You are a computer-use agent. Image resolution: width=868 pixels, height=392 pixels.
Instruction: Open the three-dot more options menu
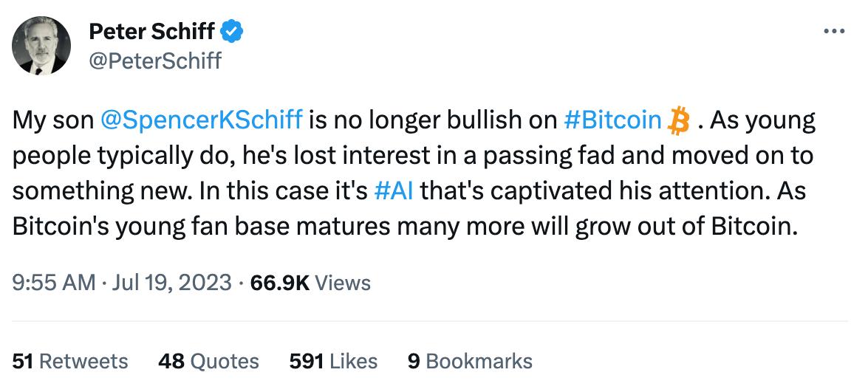tap(833, 32)
